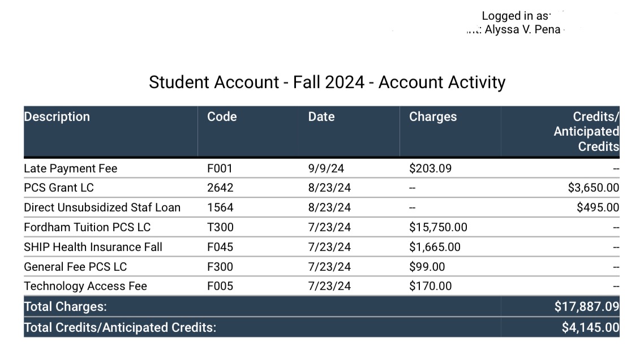Click the Credits/Anticipated Credits column header

[586, 131]
